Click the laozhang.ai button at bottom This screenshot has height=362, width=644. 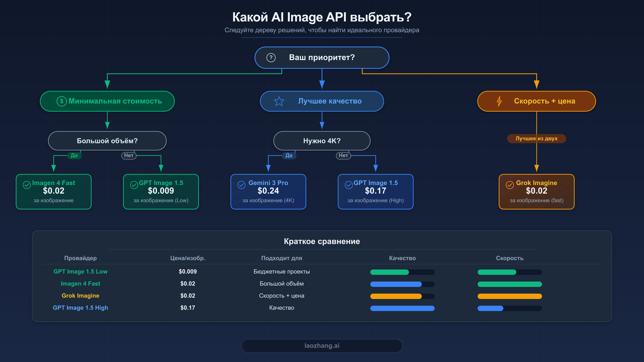(322, 346)
